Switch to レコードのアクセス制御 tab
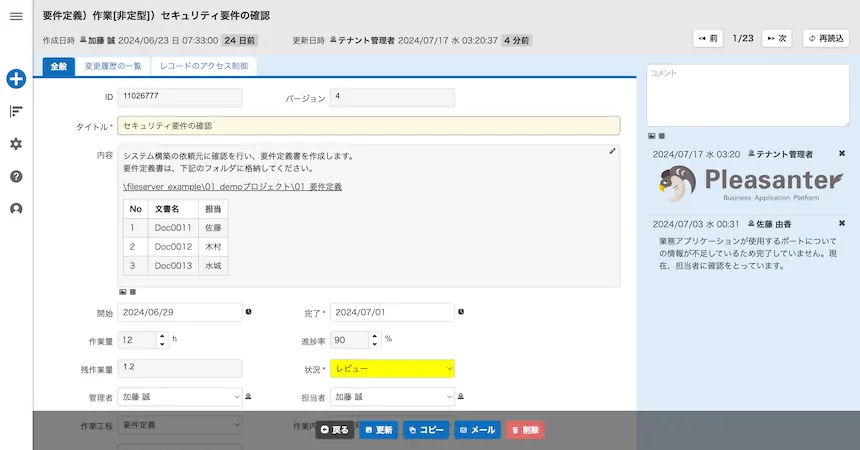 point(203,66)
